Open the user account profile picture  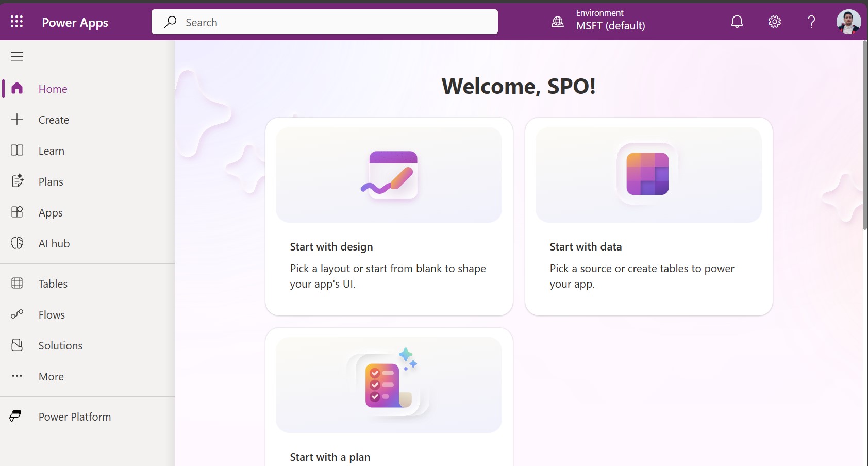848,22
